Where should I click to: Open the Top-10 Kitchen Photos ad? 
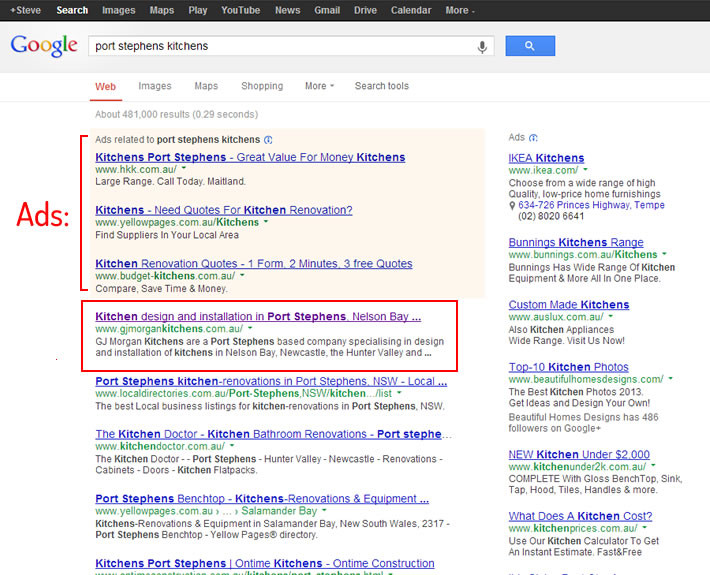pyautogui.click(x=568, y=367)
